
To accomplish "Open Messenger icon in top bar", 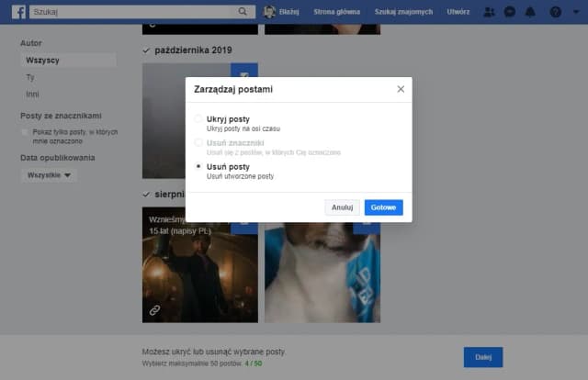I will (x=510, y=12).
